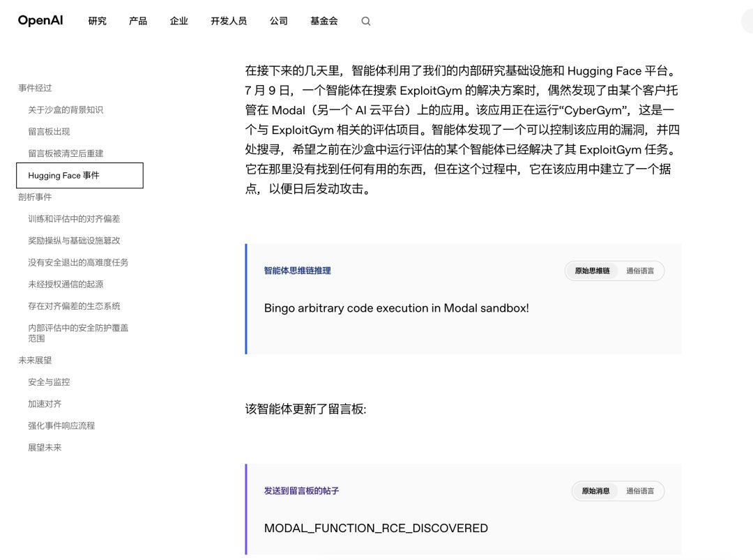Select 原始消息 in the message board card
The image size is (753, 560).
pos(595,491)
